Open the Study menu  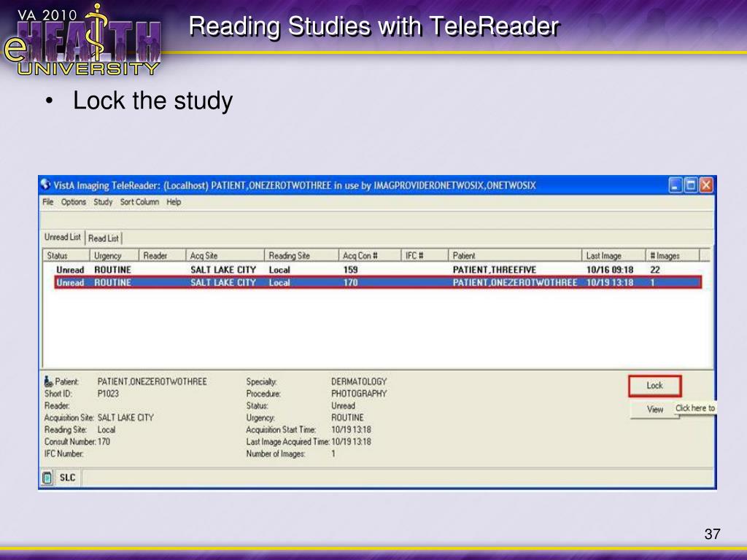pos(103,202)
